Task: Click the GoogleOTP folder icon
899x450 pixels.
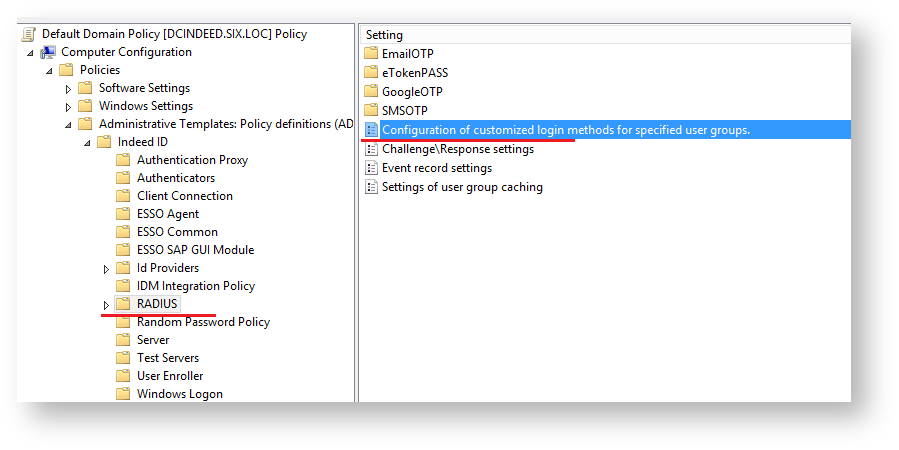Action: [371, 92]
